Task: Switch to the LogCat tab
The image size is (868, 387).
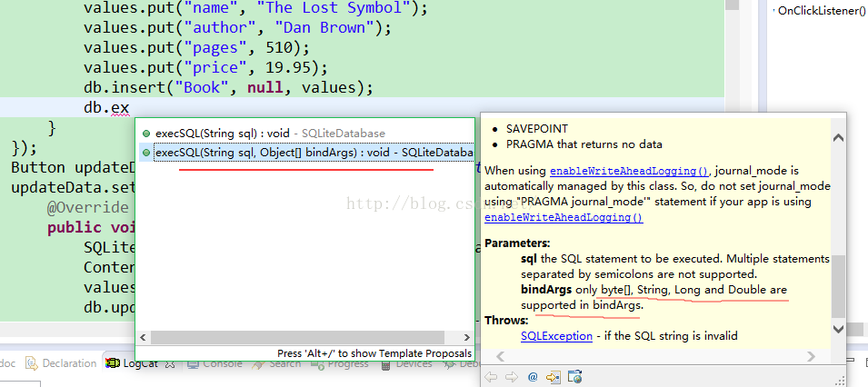Action: (x=138, y=363)
